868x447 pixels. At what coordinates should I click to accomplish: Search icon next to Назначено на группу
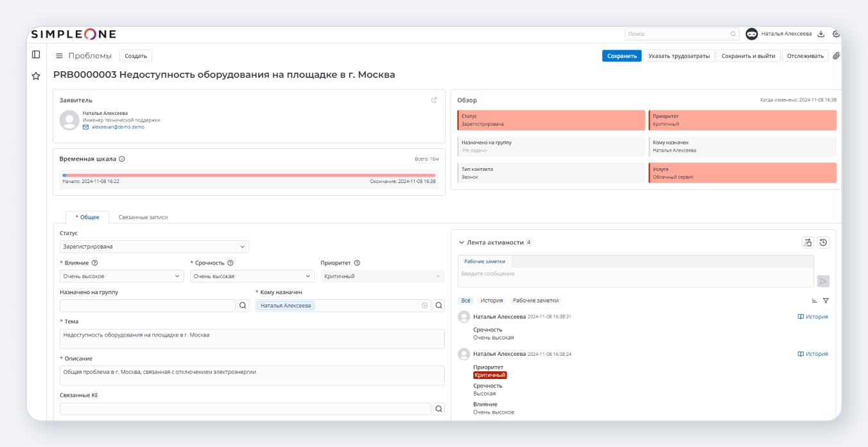(243, 306)
